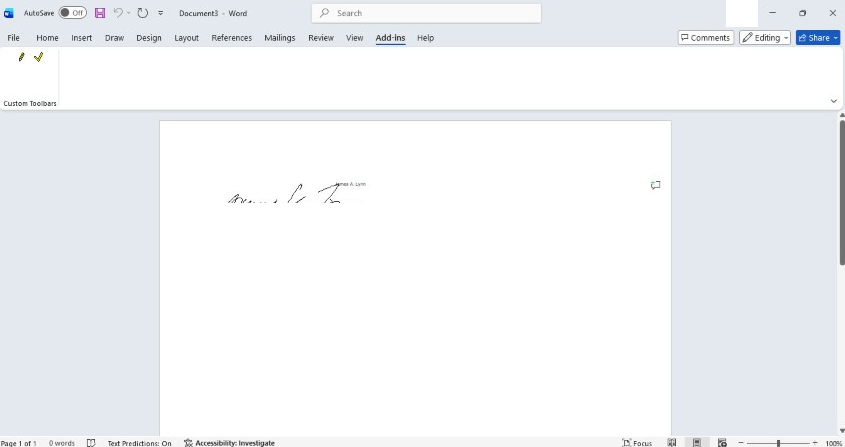Click the yellow pencil icon in Custom Toolbars

22,57
